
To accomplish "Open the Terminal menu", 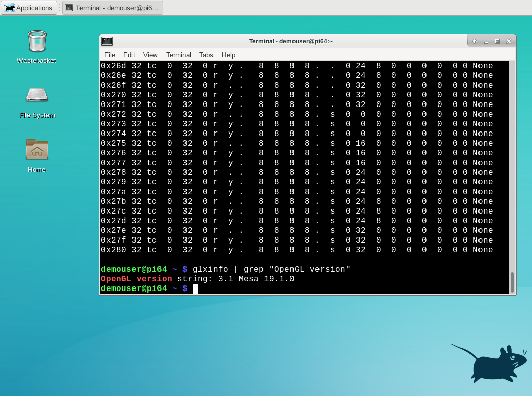I will pyautogui.click(x=178, y=55).
